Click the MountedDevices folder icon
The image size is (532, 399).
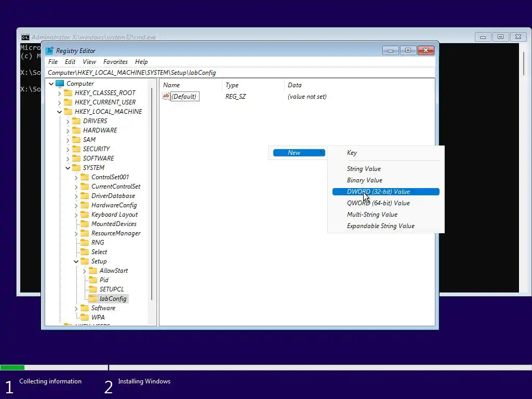click(x=85, y=224)
